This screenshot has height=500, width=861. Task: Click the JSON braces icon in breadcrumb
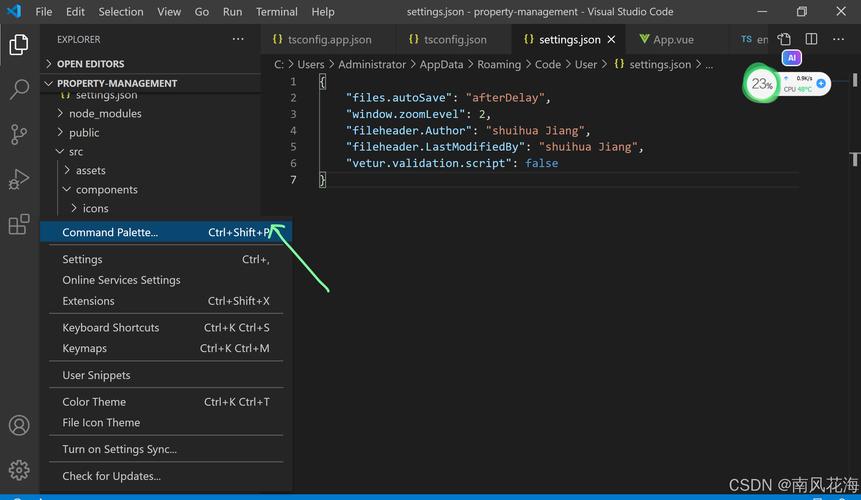pyautogui.click(x=619, y=64)
